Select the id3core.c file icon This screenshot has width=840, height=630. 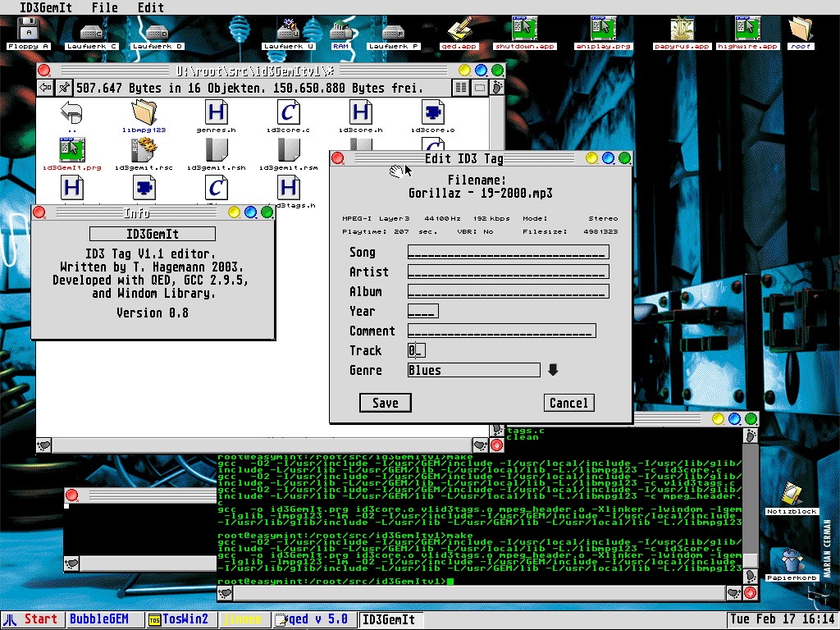pyautogui.click(x=288, y=116)
